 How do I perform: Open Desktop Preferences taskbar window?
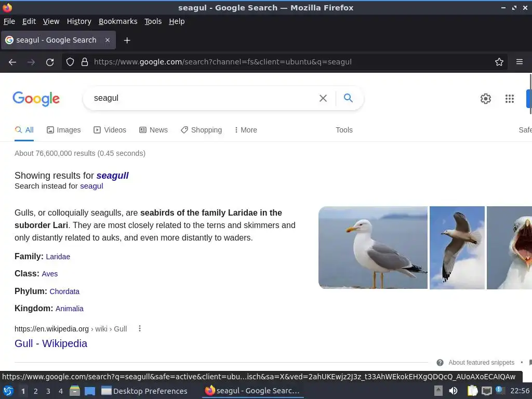click(x=144, y=391)
